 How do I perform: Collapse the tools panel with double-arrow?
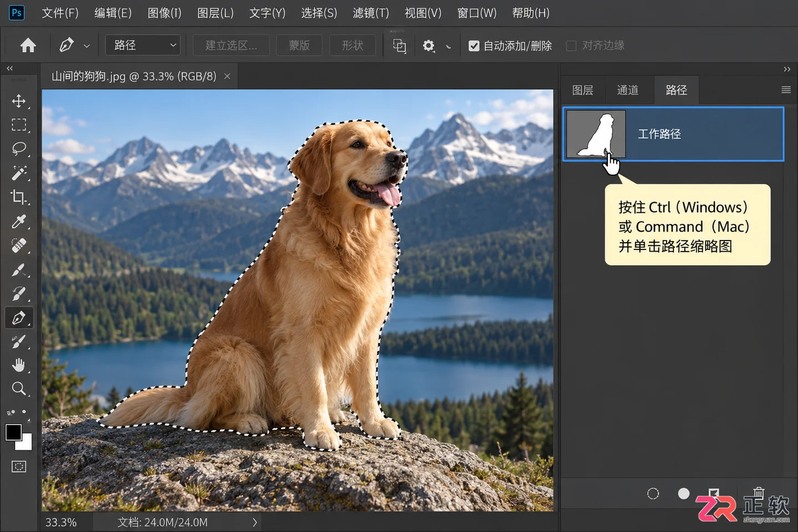(x=9, y=68)
